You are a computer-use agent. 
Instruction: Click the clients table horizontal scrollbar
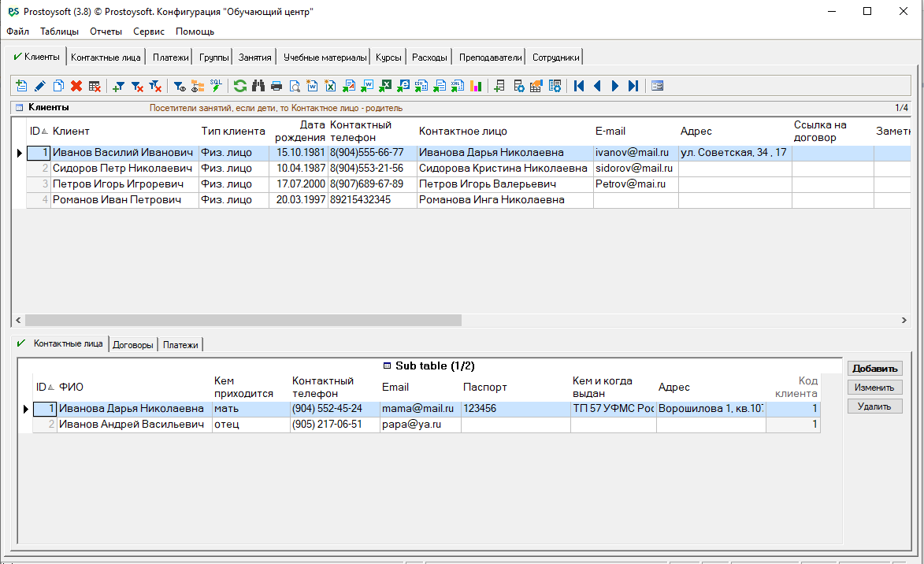(243, 321)
